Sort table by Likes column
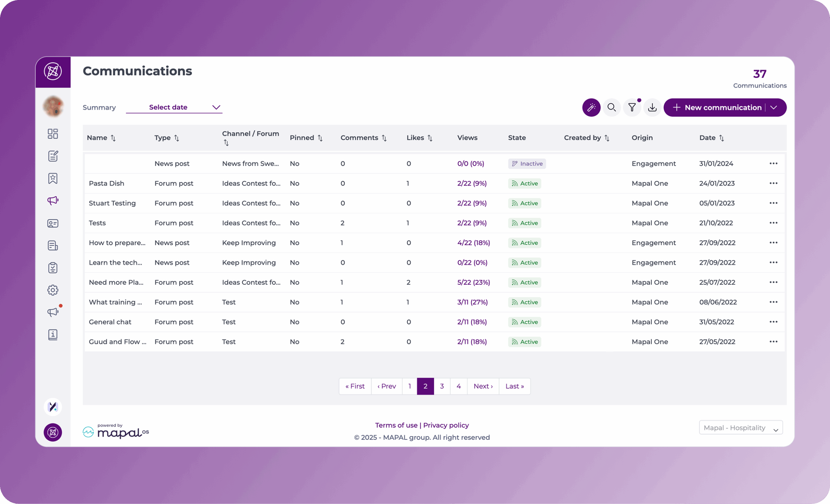Viewport: 830px width, 504px height. coord(430,138)
